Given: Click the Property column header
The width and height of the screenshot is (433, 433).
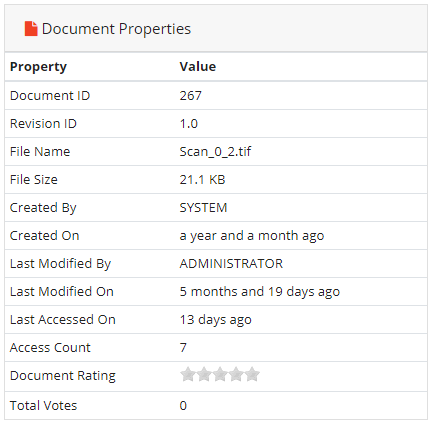Looking at the screenshot, I should click(38, 67).
